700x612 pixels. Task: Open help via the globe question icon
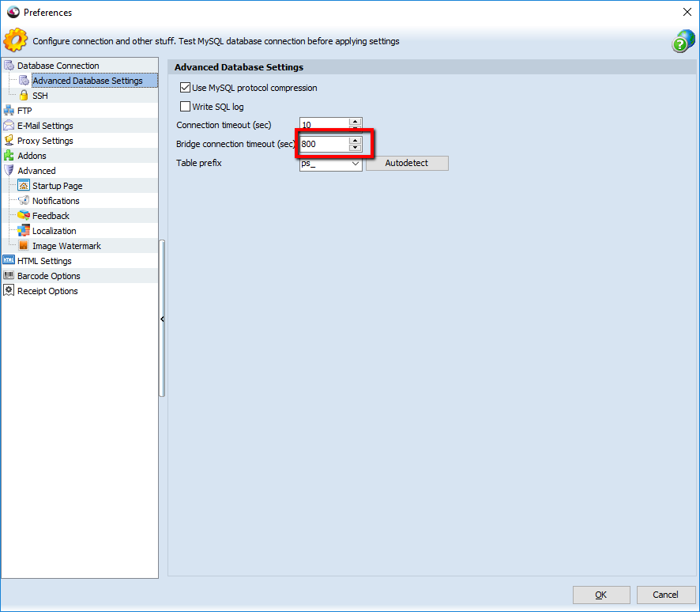click(x=683, y=41)
